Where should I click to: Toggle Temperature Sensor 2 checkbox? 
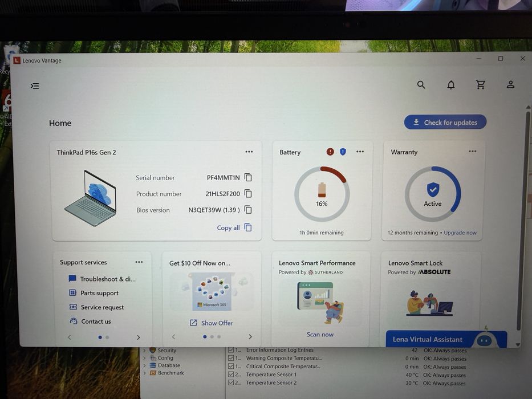click(x=231, y=382)
